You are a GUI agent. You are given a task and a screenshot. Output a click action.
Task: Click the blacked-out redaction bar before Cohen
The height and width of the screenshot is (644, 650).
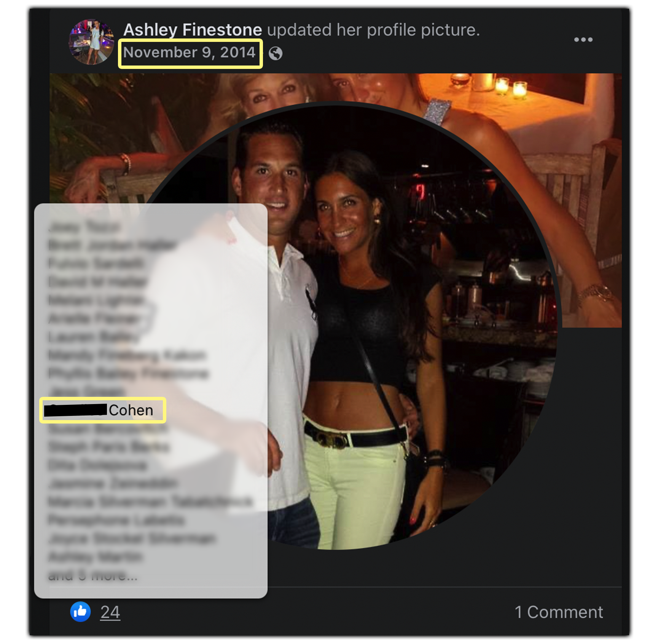(x=75, y=410)
